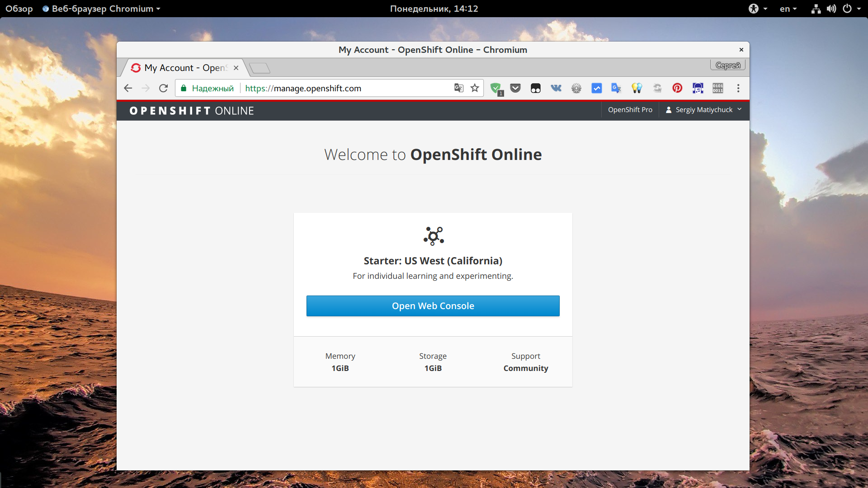The width and height of the screenshot is (868, 488).
Task: Open the VK extension icon
Action: pos(556,88)
